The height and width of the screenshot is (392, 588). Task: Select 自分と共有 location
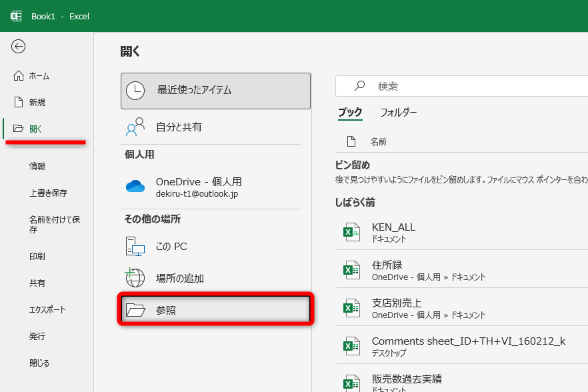[x=211, y=127]
